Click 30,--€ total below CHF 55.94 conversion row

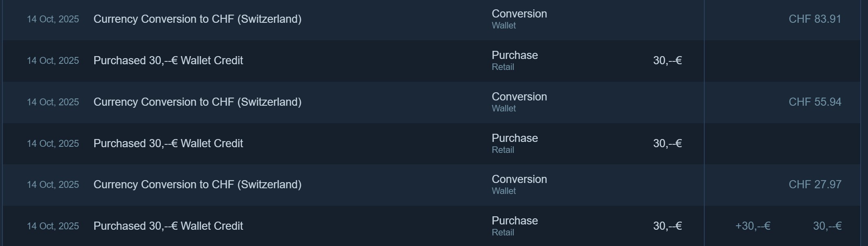pyautogui.click(x=667, y=144)
